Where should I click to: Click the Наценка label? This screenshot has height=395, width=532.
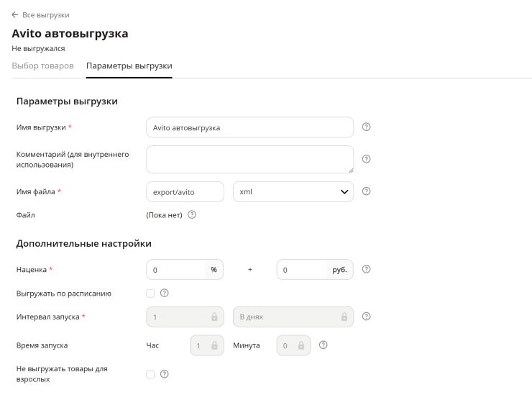pos(32,270)
